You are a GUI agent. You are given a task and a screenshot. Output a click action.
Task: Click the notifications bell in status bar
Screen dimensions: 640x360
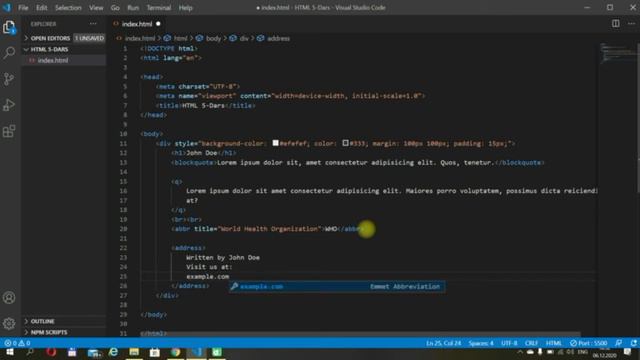click(x=633, y=343)
